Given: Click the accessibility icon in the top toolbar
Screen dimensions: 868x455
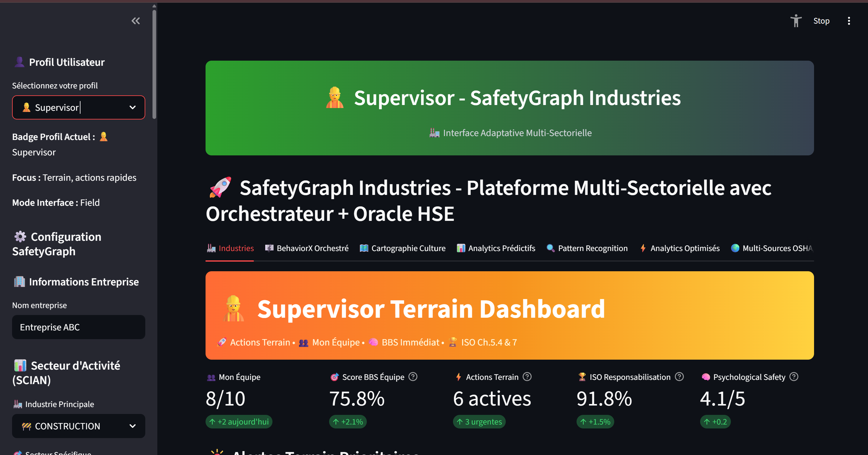Looking at the screenshot, I should [796, 21].
